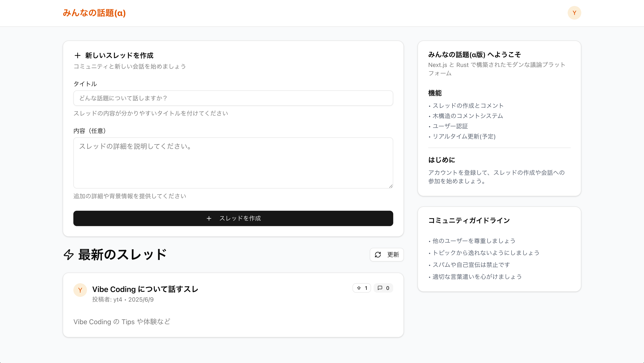Click the lightning bolt icon beside 最新のスレッド
Viewport: 644px width, 363px height.
pos(68,255)
